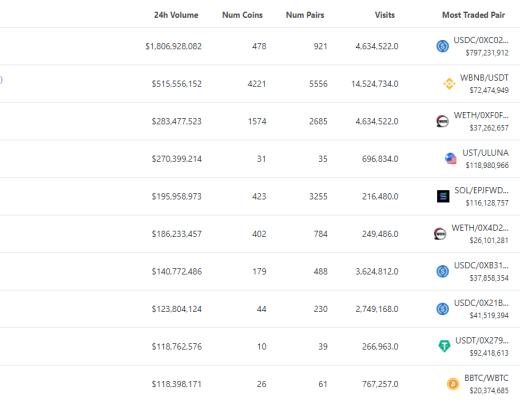This screenshot has width=520, height=400.
Task: Click the Visits value 3,624,812.0
Action: click(377, 271)
